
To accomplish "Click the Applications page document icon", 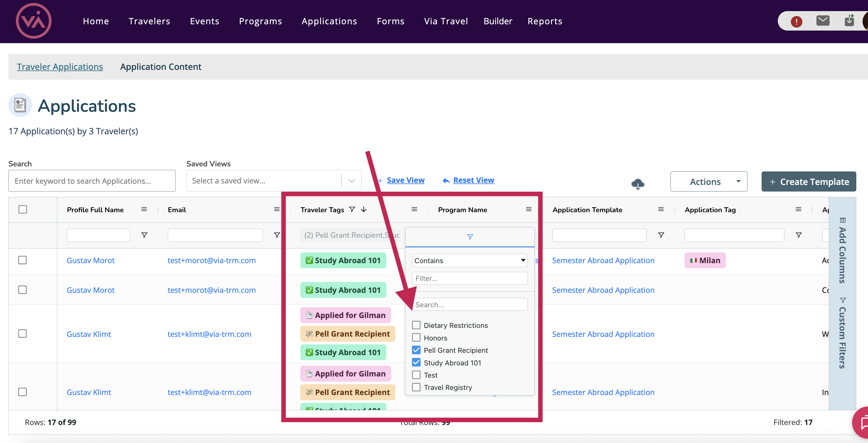I will (x=20, y=105).
